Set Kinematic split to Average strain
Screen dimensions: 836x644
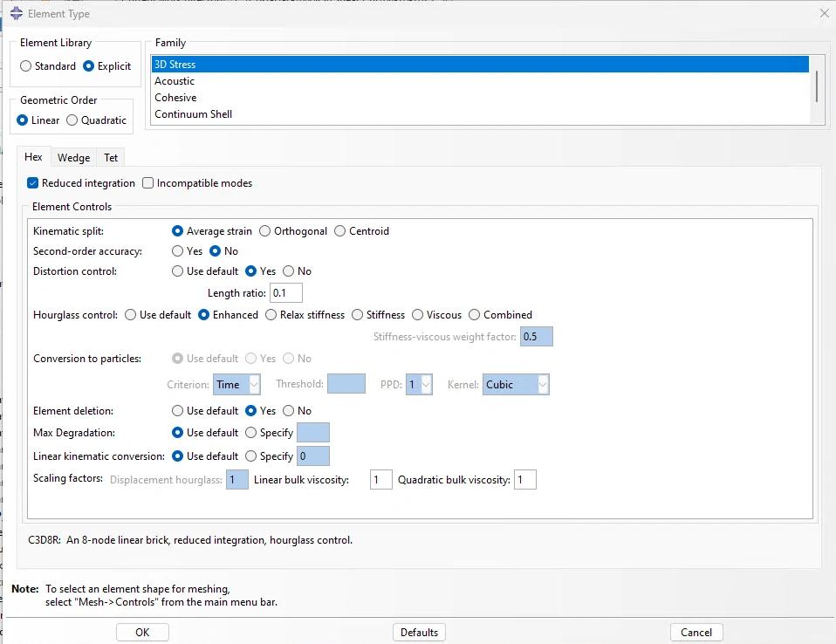(x=177, y=231)
